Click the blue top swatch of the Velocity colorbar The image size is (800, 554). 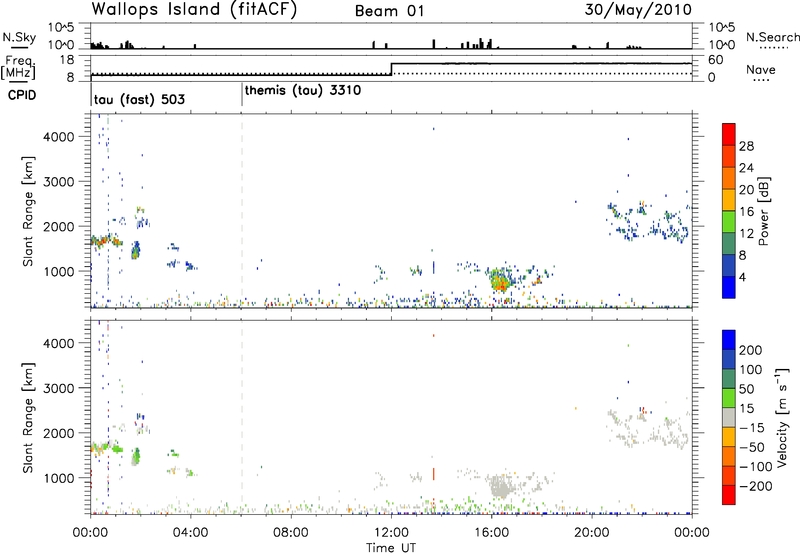(x=729, y=340)
